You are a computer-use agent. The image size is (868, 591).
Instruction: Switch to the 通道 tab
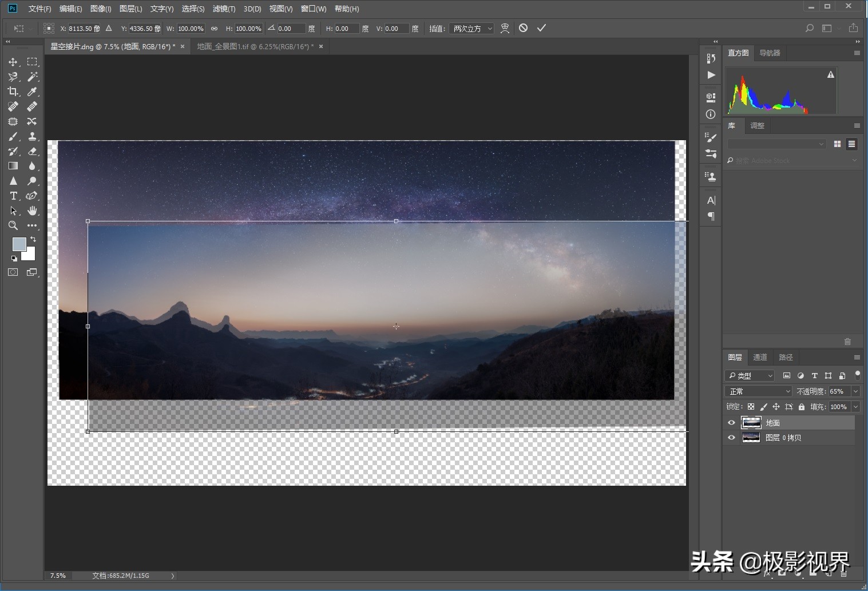760,357
